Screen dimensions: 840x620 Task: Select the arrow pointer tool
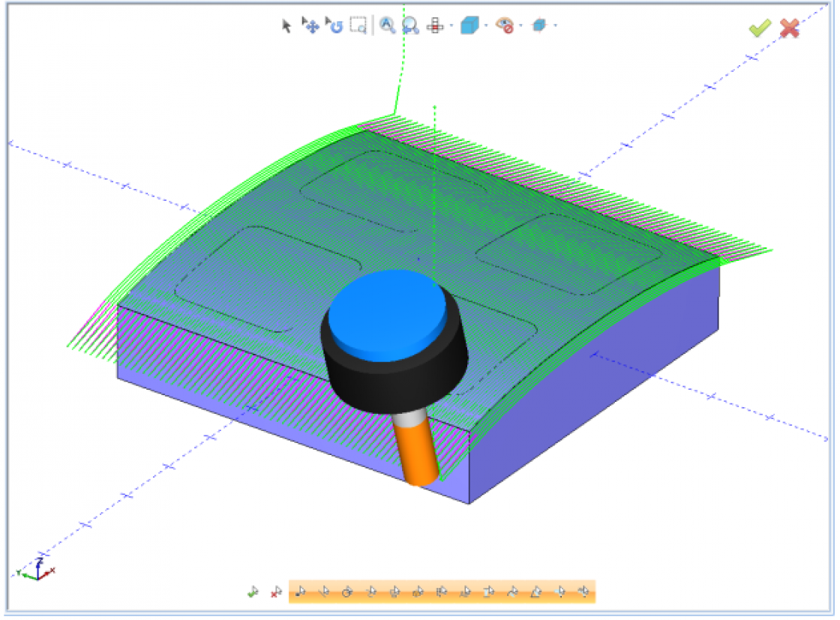[286, 25]
